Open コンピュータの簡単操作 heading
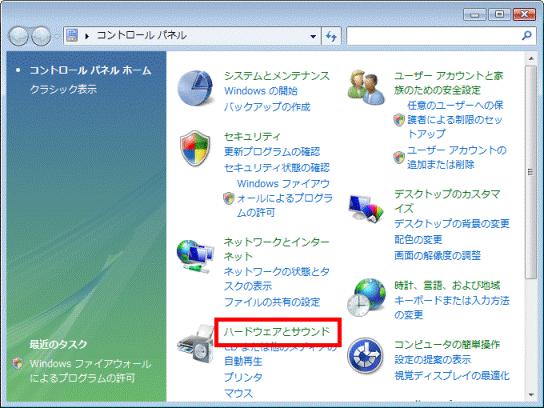The width and height of the screenshot is (544, 408). coord(447,345)
